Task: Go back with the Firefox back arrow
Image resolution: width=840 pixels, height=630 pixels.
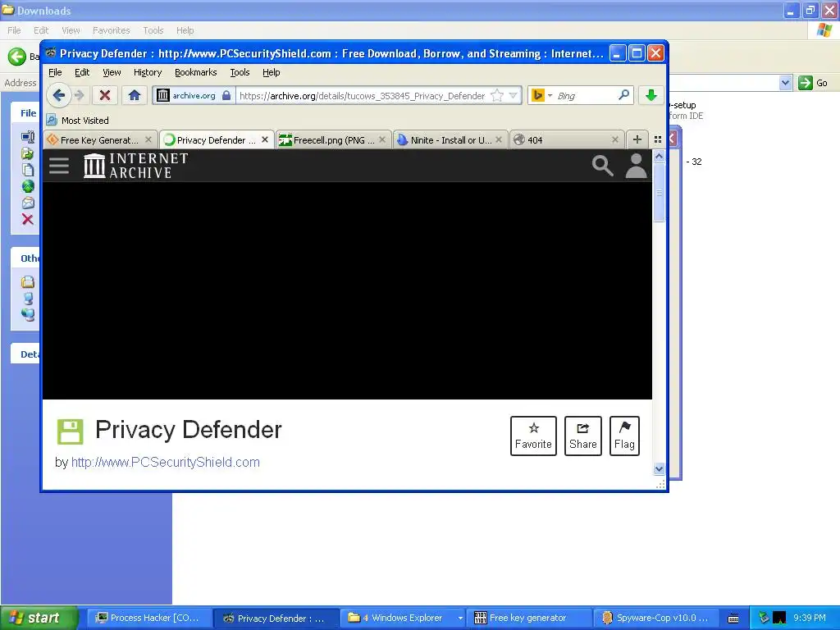Action: pyautogui.click(x=59, y=95)
